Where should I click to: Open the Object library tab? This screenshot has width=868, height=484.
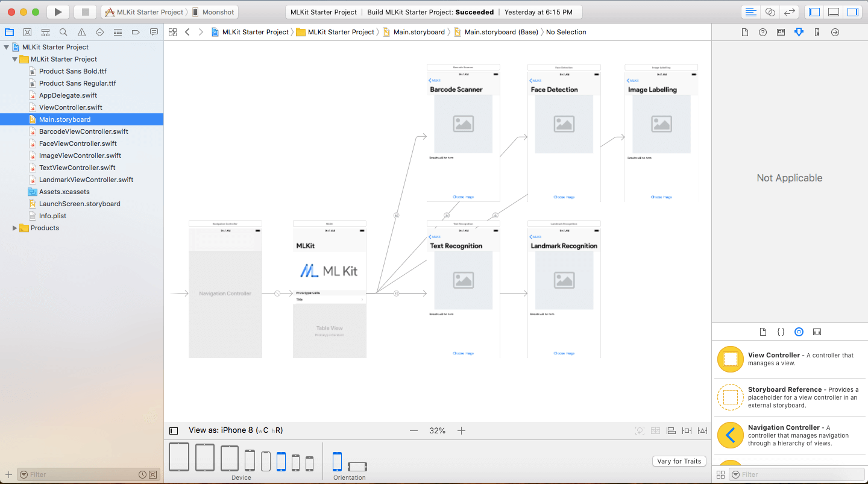pos(799,332)
